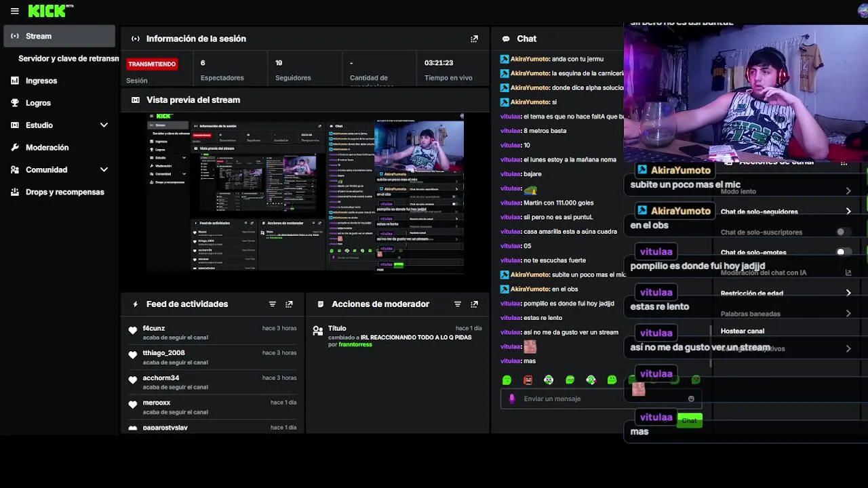Image resolution: width=868 pixels, height=488 pixels.
Task: Open the Acciones de canal panel options
Action: (x=844, y=163)
